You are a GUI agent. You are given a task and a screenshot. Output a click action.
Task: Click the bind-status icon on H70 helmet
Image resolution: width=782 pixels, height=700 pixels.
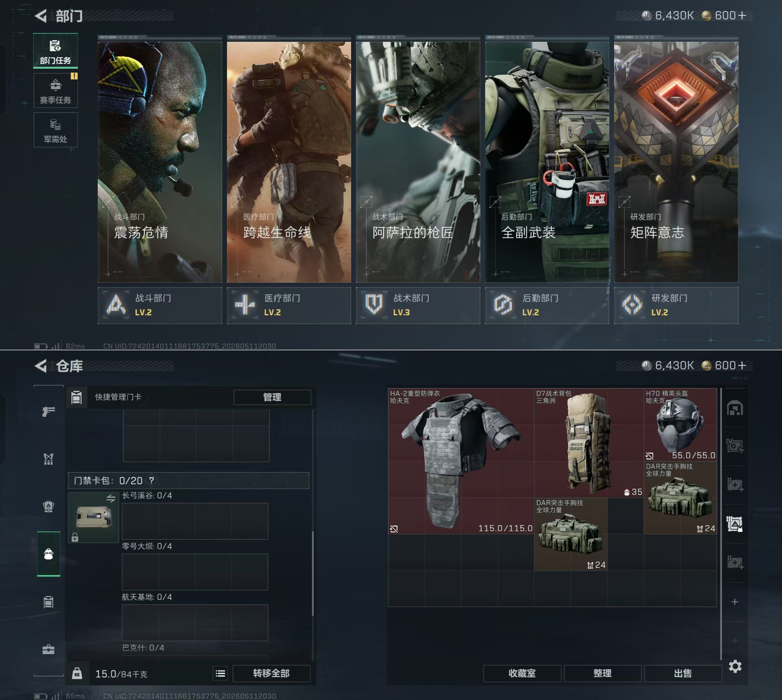650,456
